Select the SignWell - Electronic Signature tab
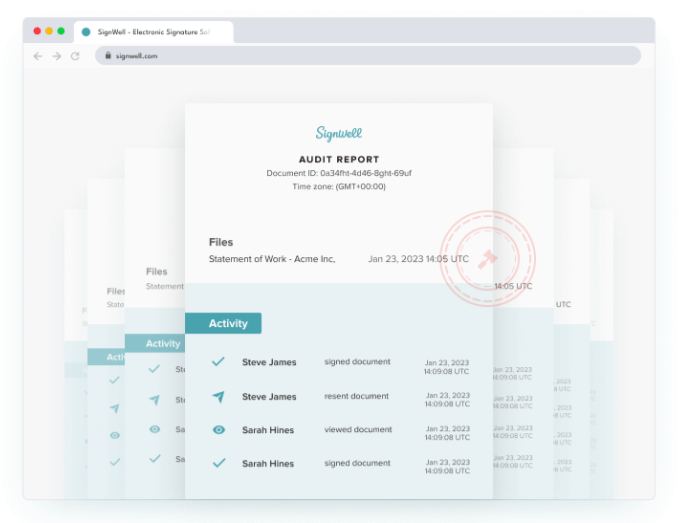 pyautogui.click(x=154, y=32)
